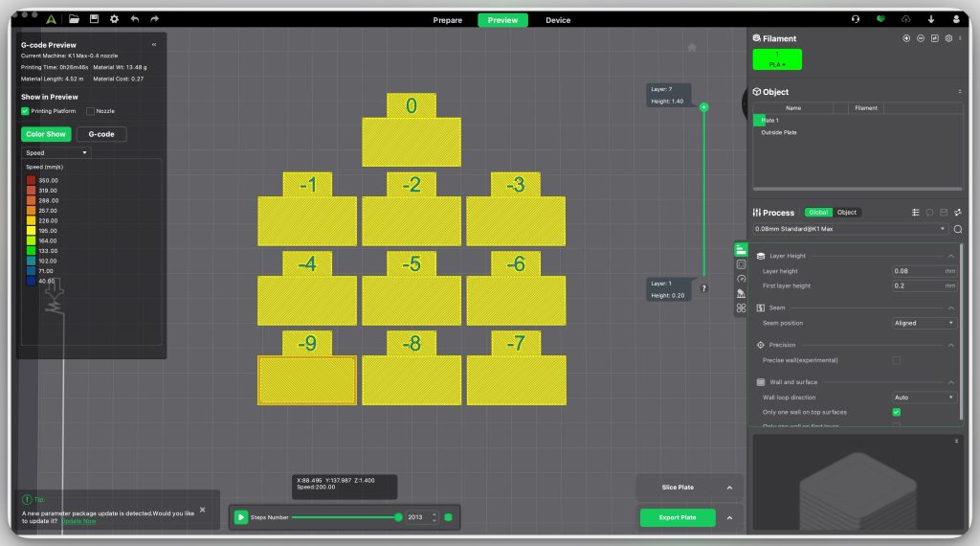The width and height of the screenshot is (980, 546).
Task: Switch to the Prepare tab
Action: coord(447,20)
